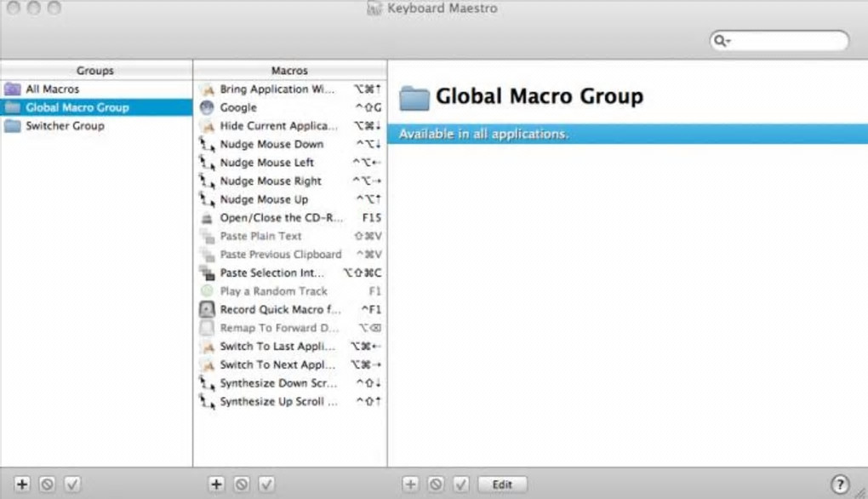Click the Open/Close the CD-R... macro icon

(x=207, y=218)
